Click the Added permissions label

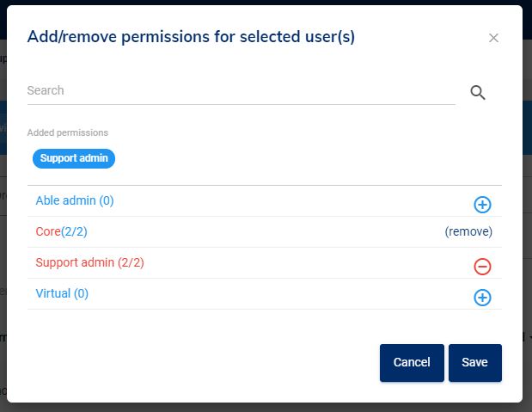[68, 132]
